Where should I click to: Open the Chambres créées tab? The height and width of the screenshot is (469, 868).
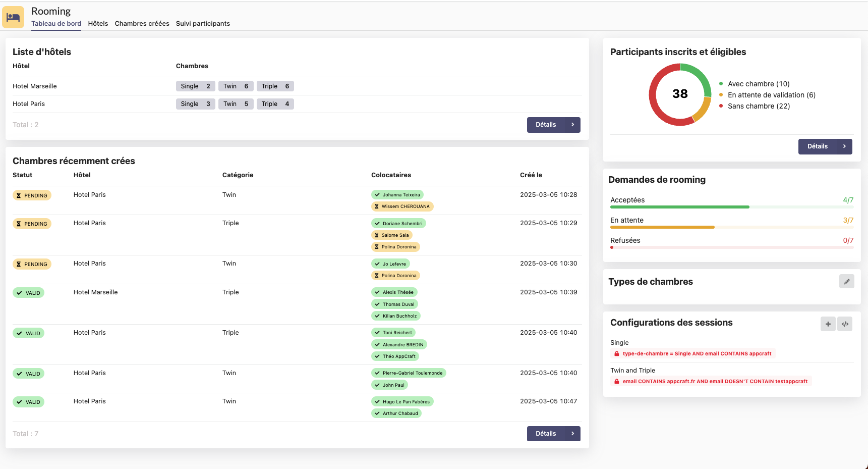(x=142, y=23)
